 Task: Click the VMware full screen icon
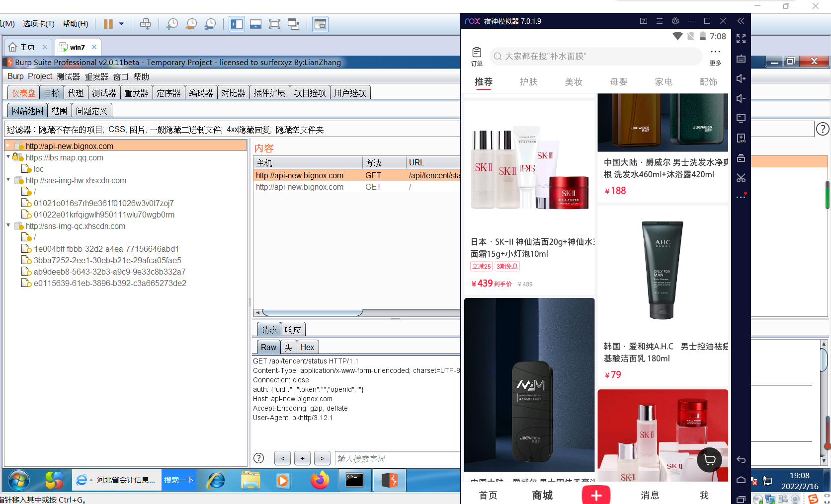coord(274,24)
